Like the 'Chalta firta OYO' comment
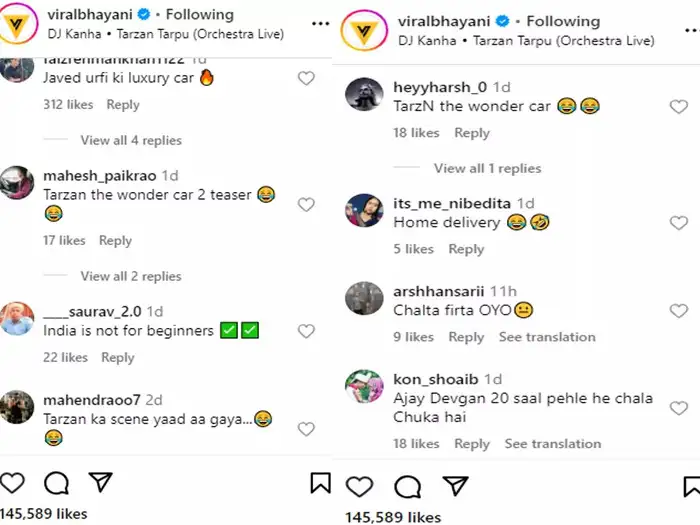 coord(678,311)
